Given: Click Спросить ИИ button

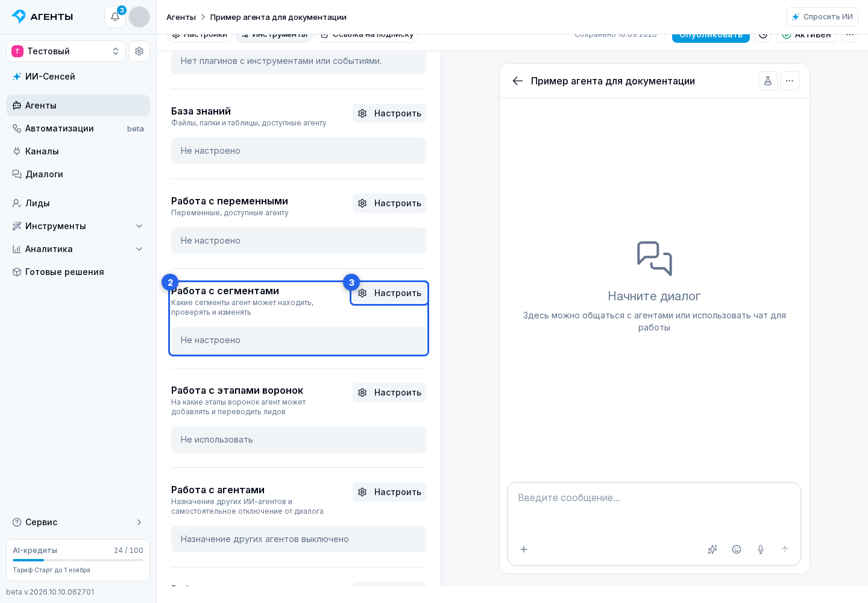Looking at the screenshot, I should click(x=822, y=17).
